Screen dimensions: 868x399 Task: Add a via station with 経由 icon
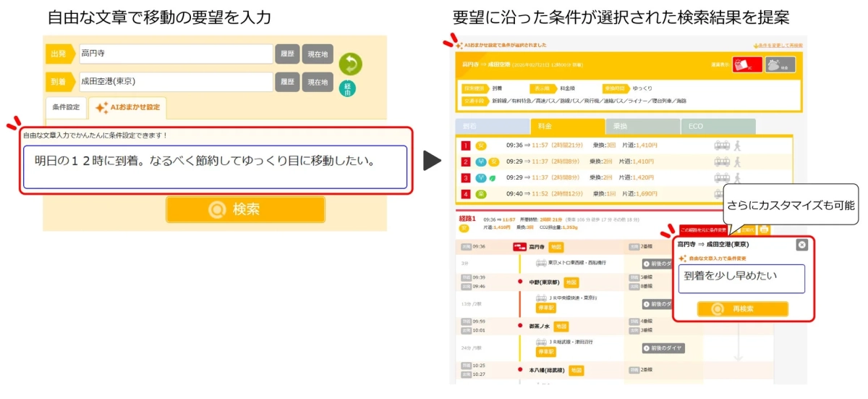(348, 89)
